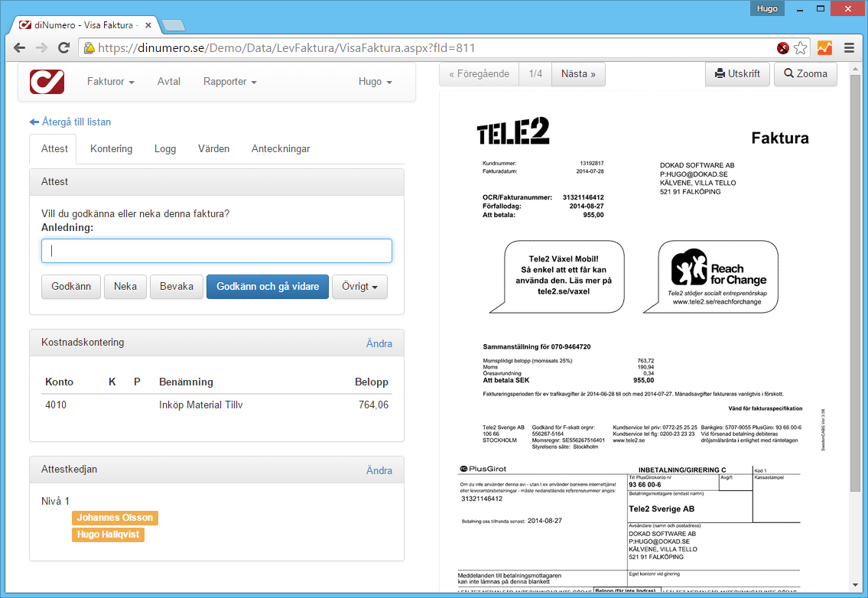This screenshot has height=598, width=868.
Task: Reload the page with refresh icon
Action: coord(63,48)
